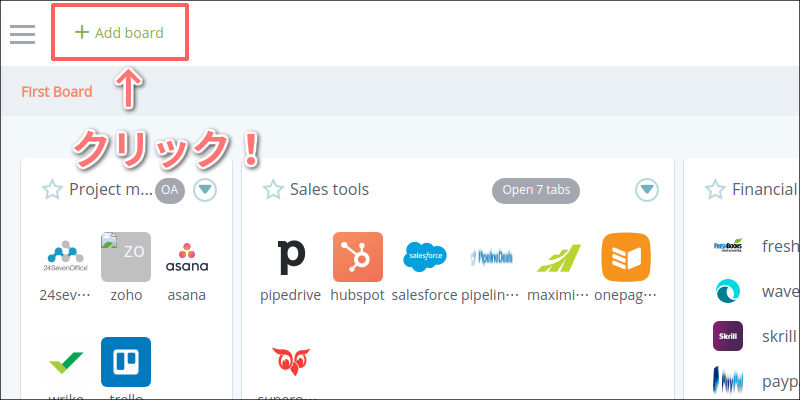
Task: Open the Salesforce bookmark icon
Action: pos(424,257)
